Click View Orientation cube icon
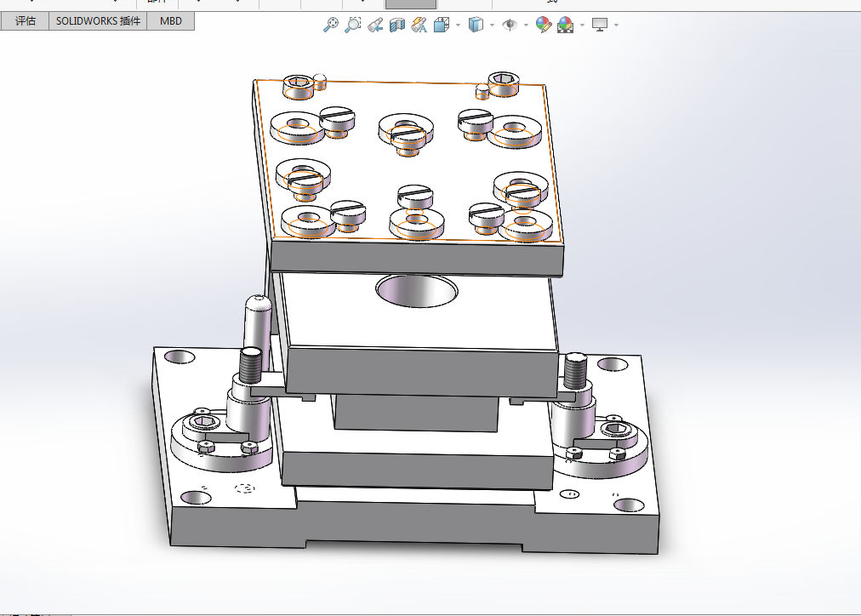 (441, 25)
